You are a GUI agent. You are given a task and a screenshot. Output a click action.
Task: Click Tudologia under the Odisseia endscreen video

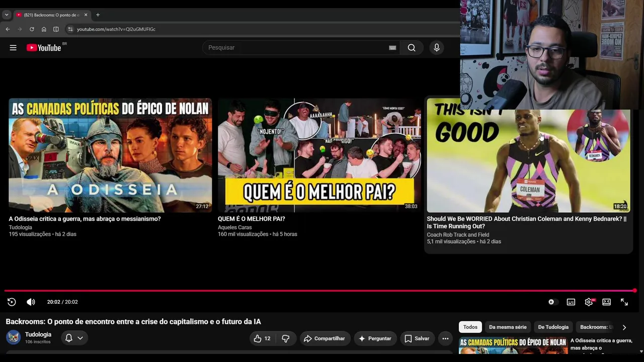coord(20,227)
